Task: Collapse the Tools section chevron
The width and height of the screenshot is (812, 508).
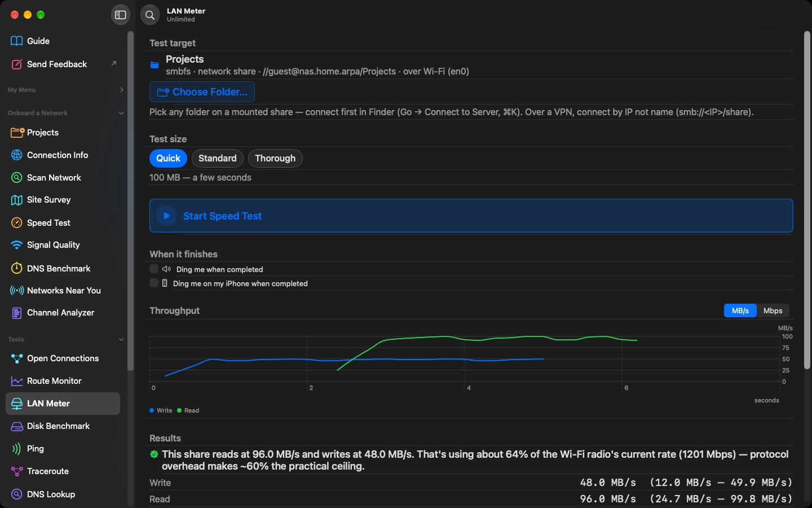Action: pos(122,340)
